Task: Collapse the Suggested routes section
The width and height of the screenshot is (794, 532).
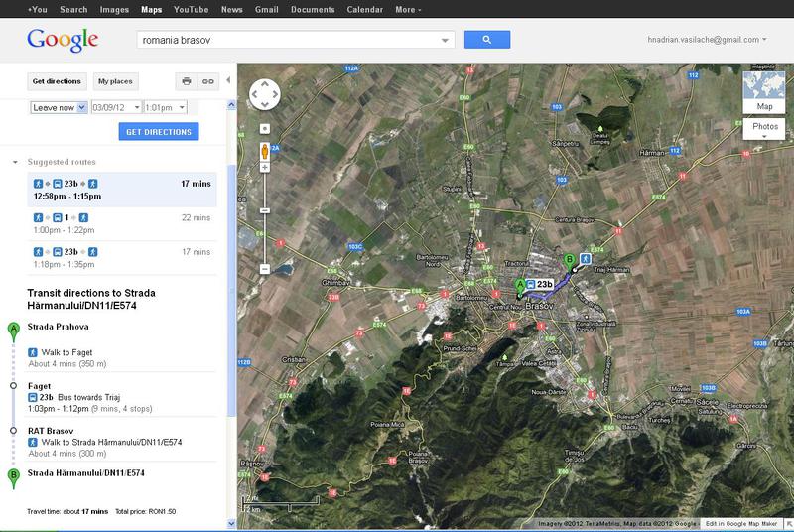Action: coord(15,162)
